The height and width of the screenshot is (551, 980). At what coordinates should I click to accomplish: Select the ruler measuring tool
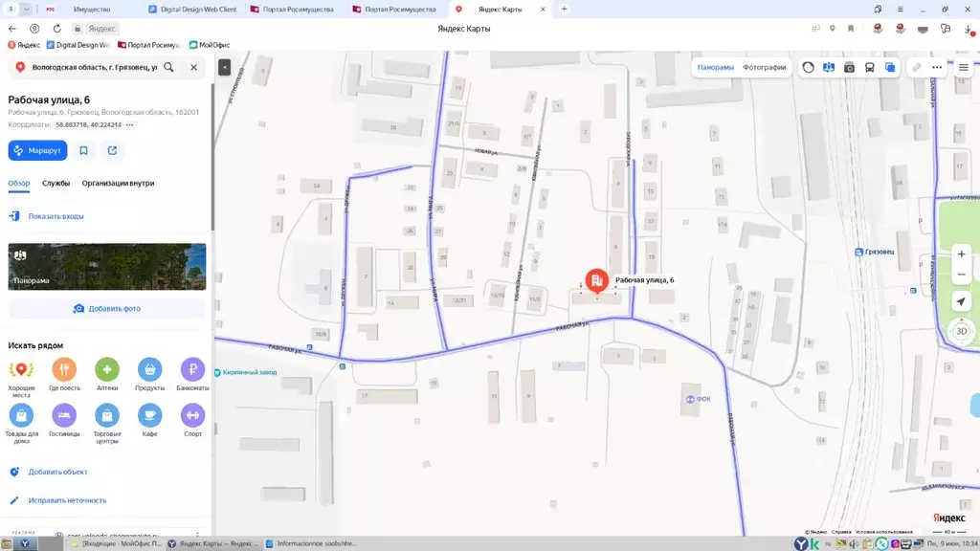(x=916, y=68)
